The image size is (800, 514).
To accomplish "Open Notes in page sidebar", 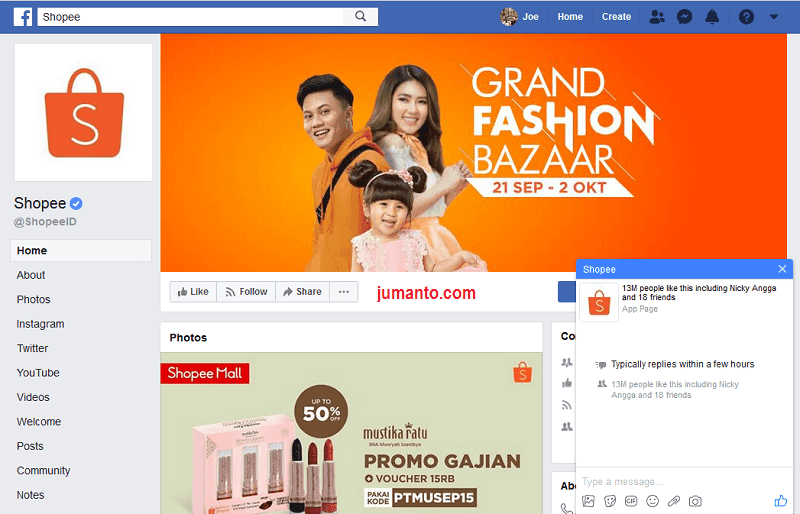I will coord(30,495).
